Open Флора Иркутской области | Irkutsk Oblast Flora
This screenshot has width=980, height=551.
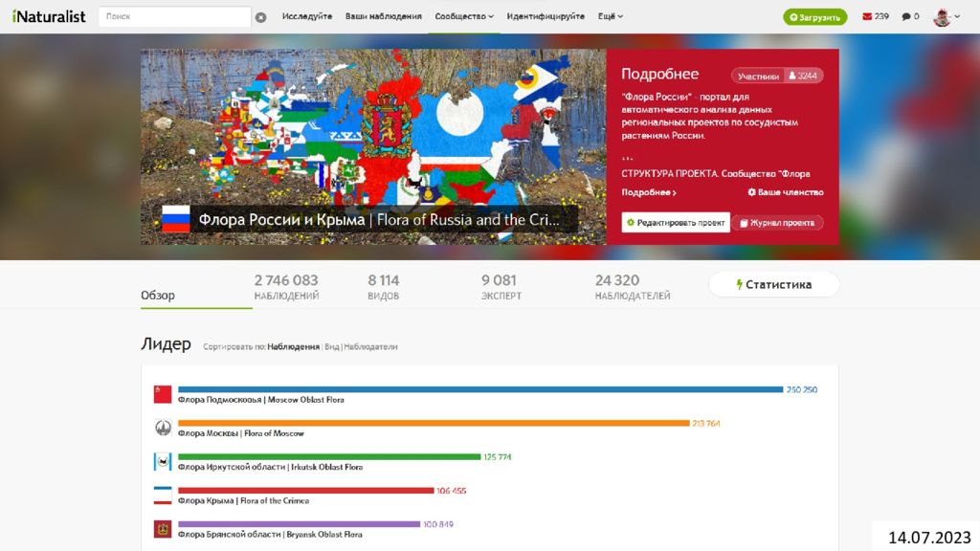pos(270,467)
